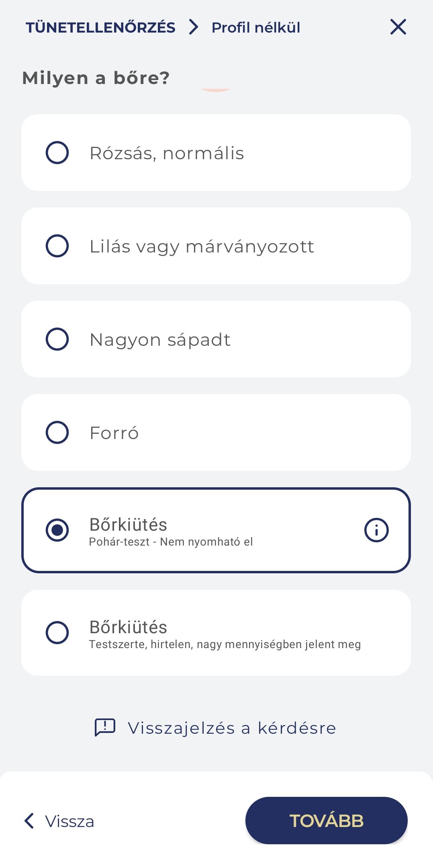Viewport: 433px width, 868px height.
Task: Select the Nagyon sápadt radio button
Action: [x=57, y=339]
